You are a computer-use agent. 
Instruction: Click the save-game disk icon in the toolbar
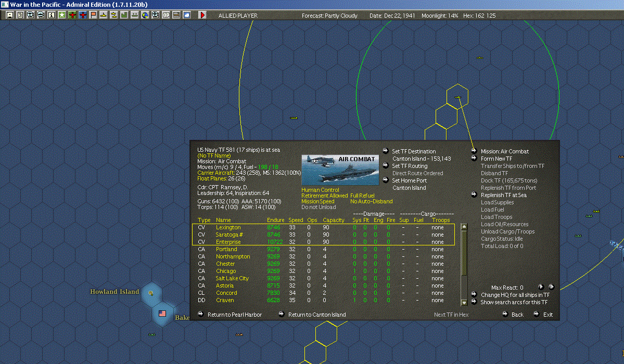(10, 15)
